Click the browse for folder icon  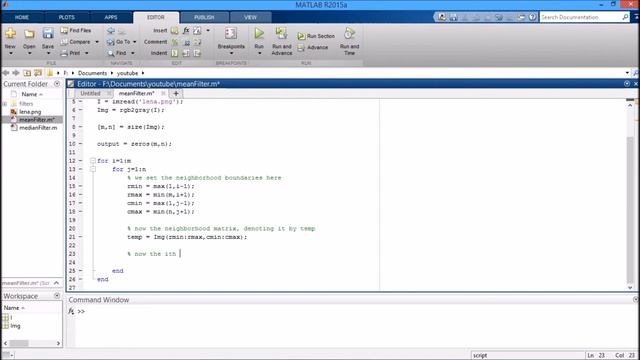38,73
